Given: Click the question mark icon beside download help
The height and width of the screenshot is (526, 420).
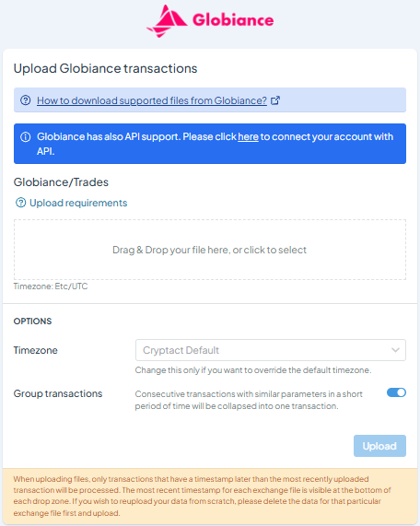Looking at the screenshot, I should pyautogui.click(x=26, y=100).
